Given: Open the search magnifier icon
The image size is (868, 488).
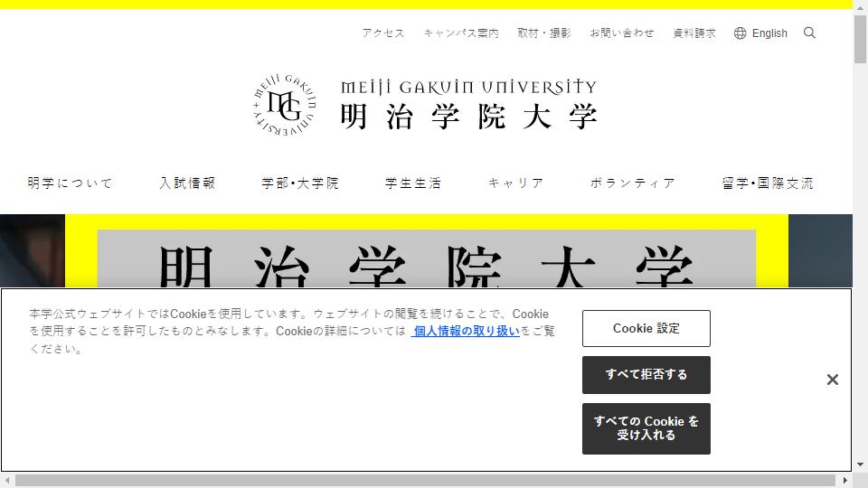Looking at the screenshot, I should click(809, 33).
